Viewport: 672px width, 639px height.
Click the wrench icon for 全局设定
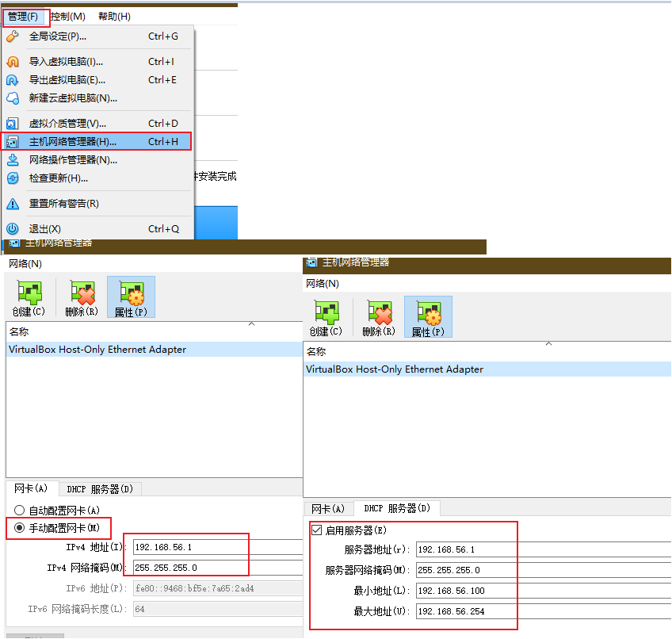tap(13, 36)
